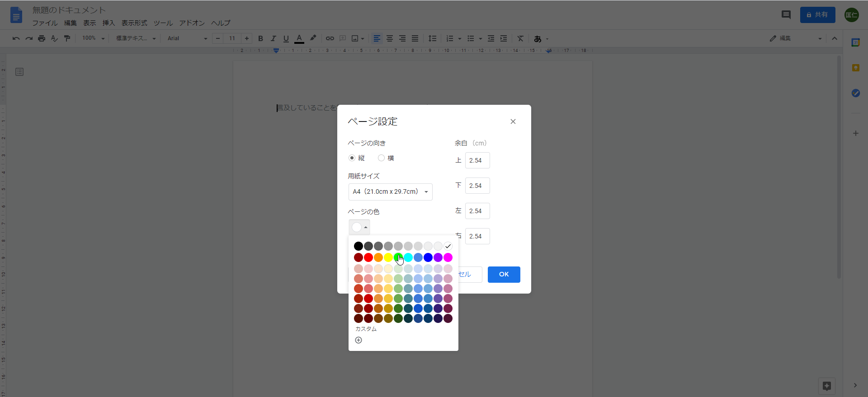The width and height of the screenshot is (868, 397).
Task: Open the A4 paper size dropdown
Action: pyautogui.click(x=391, y=192)
